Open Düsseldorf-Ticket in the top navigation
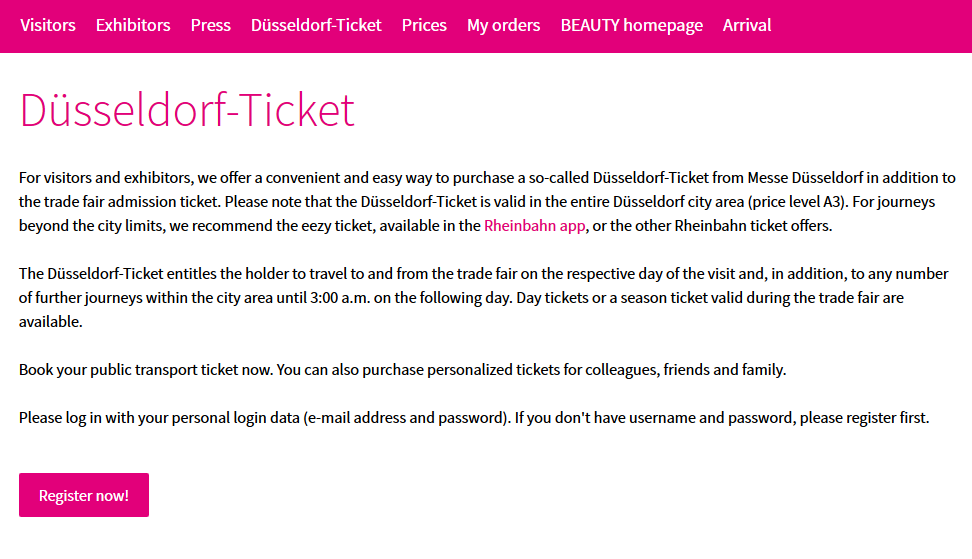Image resolution: width=972 pixels, height=559 pixels. tap(316, 25)
